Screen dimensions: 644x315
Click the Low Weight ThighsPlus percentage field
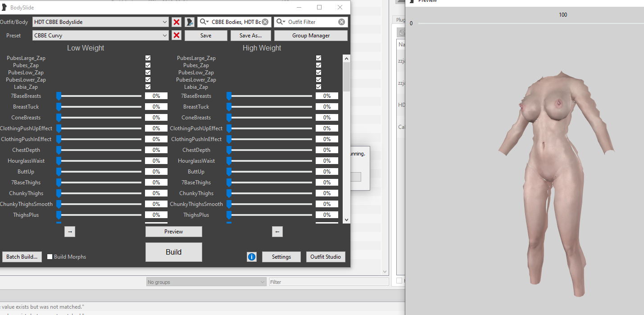click(x=156, y=215)
